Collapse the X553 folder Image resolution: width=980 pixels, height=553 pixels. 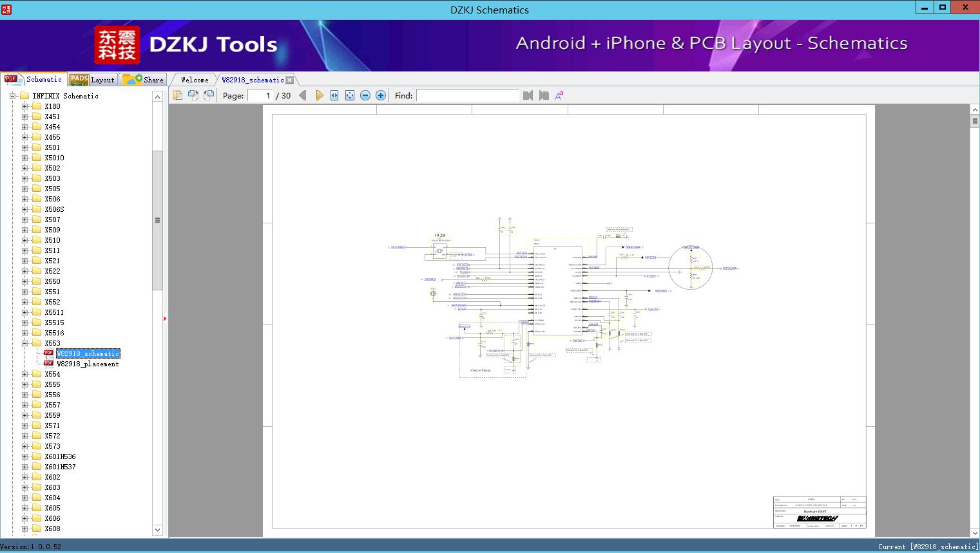point(24,343)
